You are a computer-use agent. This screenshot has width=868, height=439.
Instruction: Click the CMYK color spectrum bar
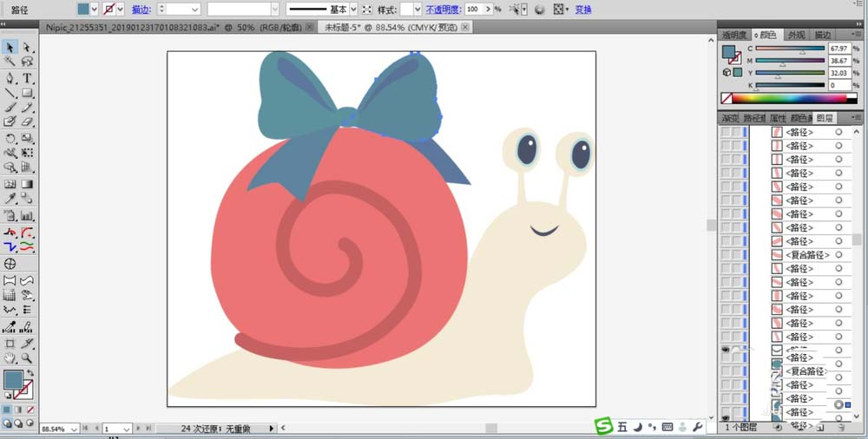pyautogui.click(x=788, y=99)
